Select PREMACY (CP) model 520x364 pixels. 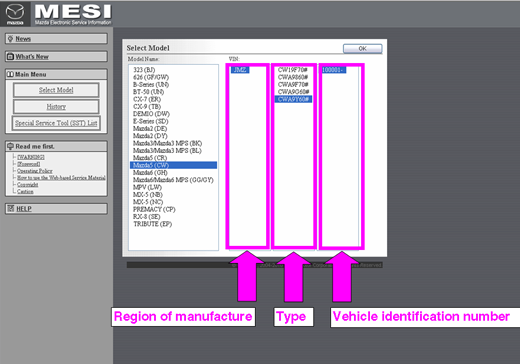click(x=154, y=209)
